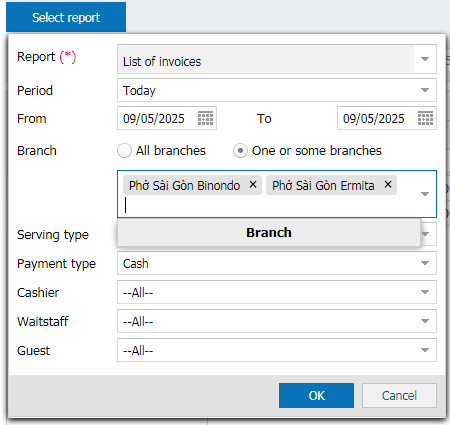
Task: Select the All branches radio option
Action: pyautogui.click(x=124, y=151)
